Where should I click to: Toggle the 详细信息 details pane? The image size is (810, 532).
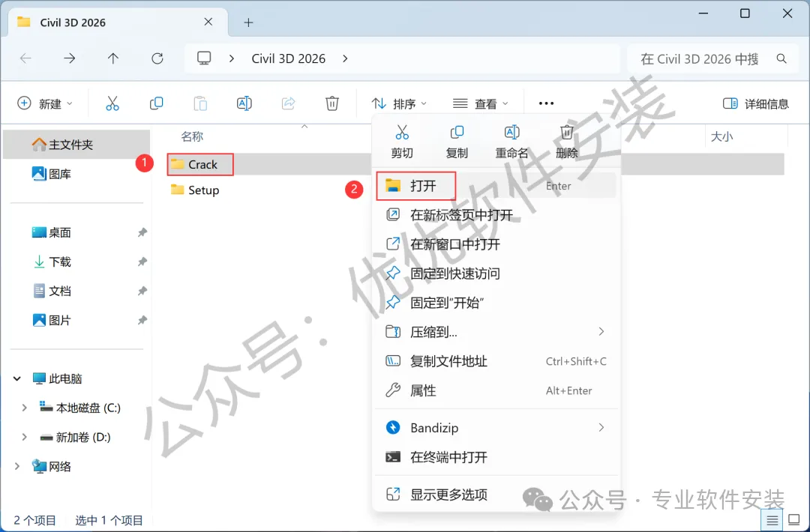point(756,103)
